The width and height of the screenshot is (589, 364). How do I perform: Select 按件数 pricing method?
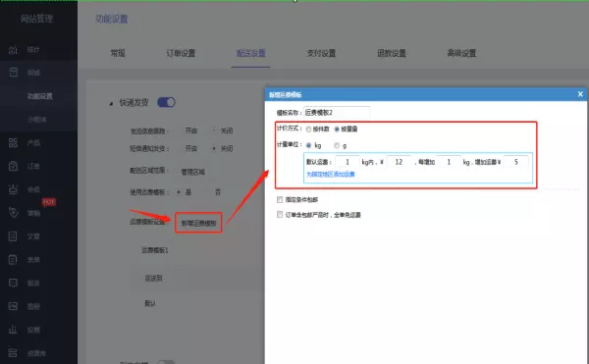[308, 130]
